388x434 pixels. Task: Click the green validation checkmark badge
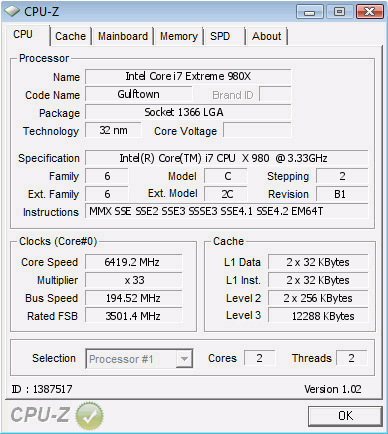(89, 415)
